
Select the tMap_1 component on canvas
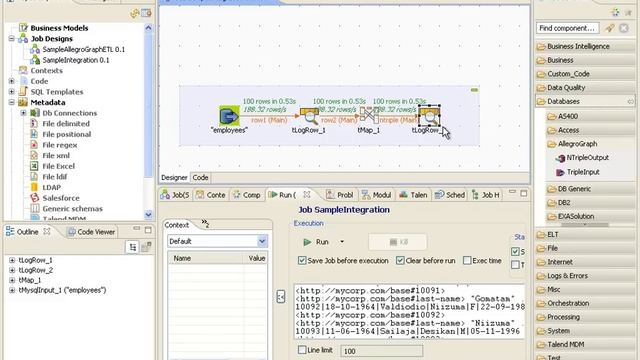click(x=369, y=115)
